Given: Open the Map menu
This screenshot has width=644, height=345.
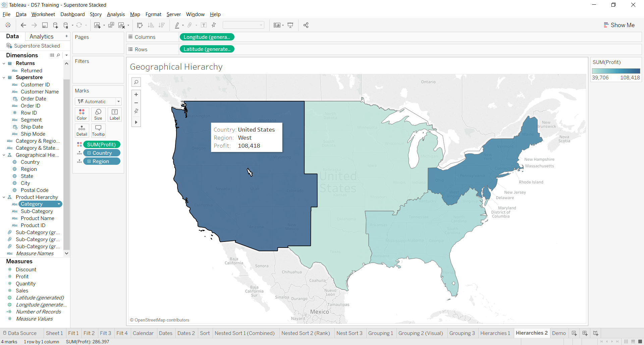Looking at the screenshot, I should (x=135, y=14).
